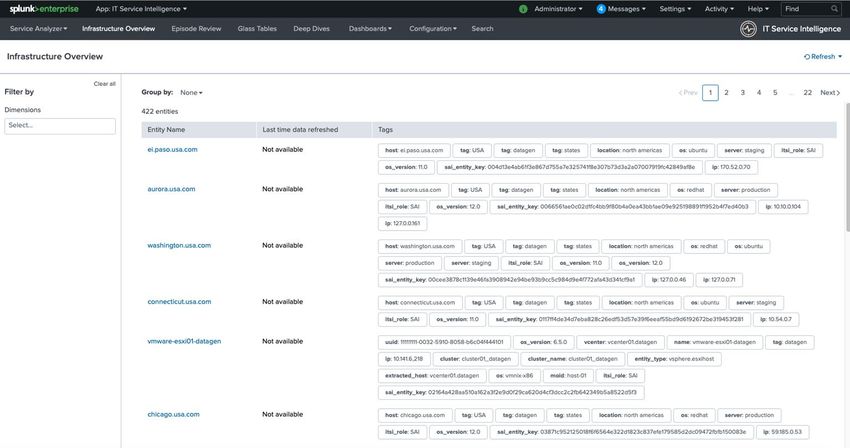Expand the Dashboards menu

coord(370,29)
